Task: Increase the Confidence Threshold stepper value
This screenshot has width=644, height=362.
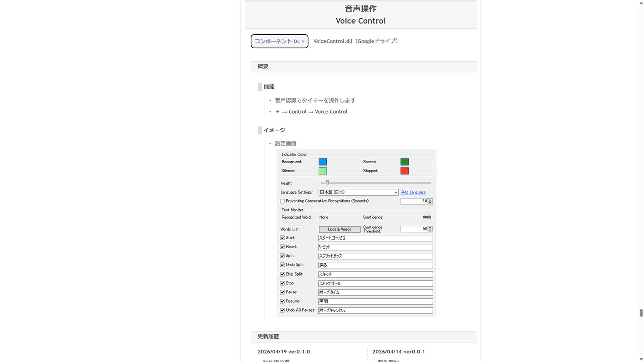Action: [x=430, y=228]
